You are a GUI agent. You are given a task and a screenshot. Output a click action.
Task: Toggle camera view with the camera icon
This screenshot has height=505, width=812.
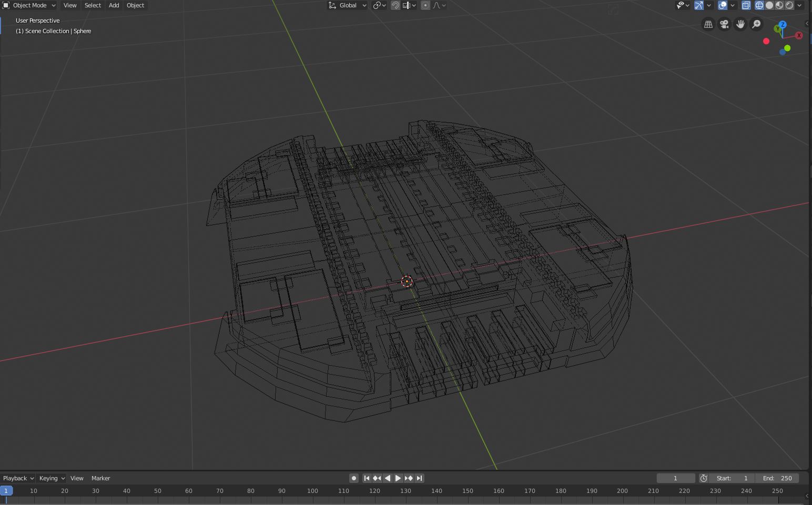724,24
